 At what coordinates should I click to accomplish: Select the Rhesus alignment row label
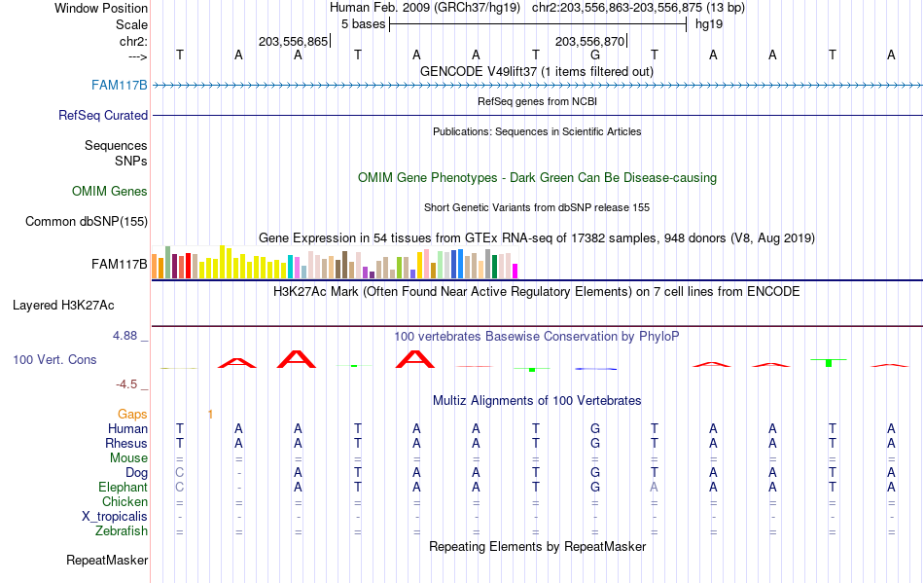[x=126, y=443]
